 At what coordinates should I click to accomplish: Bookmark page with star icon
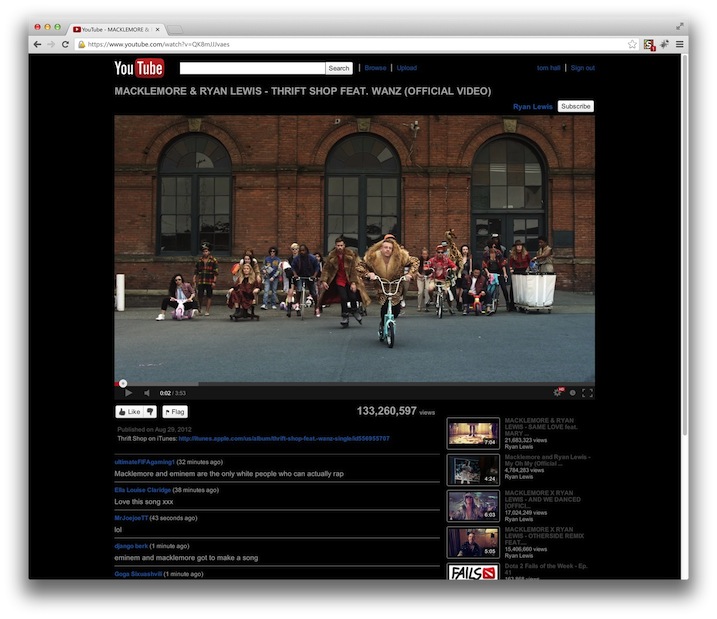632,44
